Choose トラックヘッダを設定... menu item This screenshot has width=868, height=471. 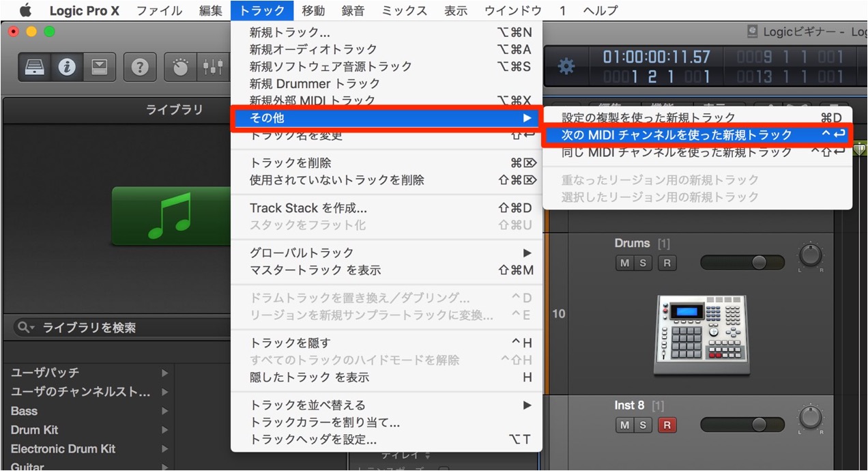386,440
